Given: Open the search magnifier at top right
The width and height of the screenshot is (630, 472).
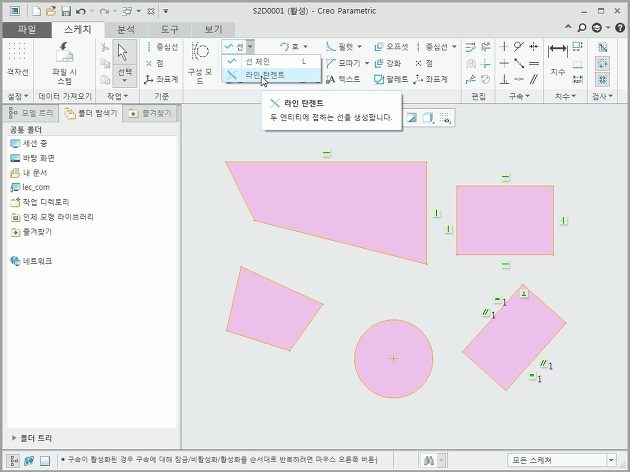Looking at the screenshot, I should click(x=582, y=28).
